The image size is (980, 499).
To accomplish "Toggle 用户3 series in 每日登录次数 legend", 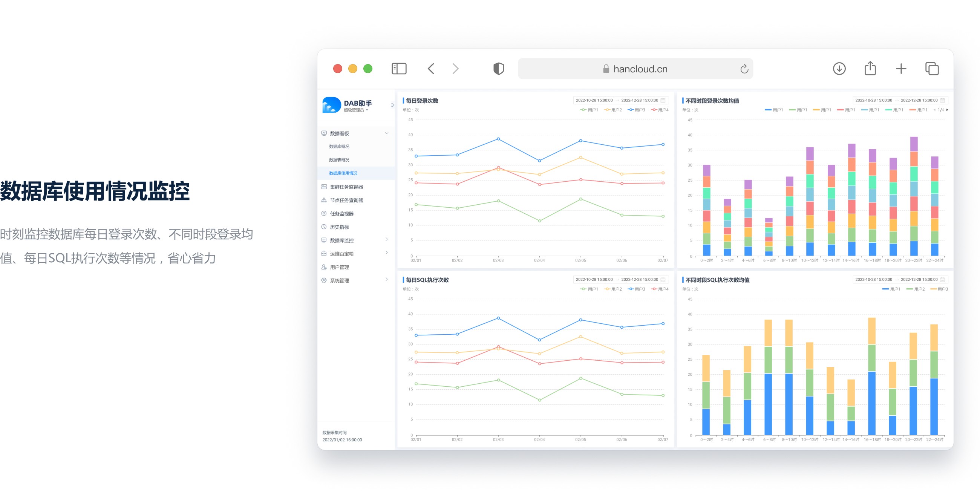I will pyautogui.click(x=637, y=110).
